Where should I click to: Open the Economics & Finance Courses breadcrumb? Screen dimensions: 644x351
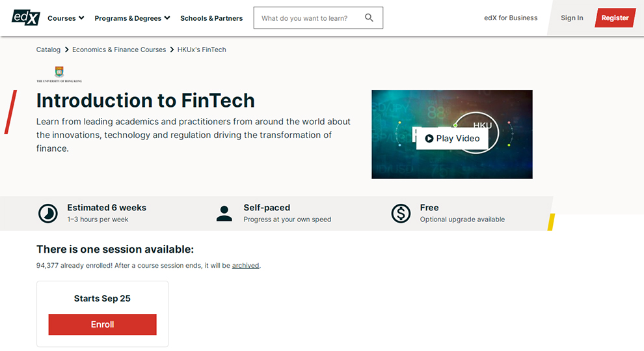point(119,49)
